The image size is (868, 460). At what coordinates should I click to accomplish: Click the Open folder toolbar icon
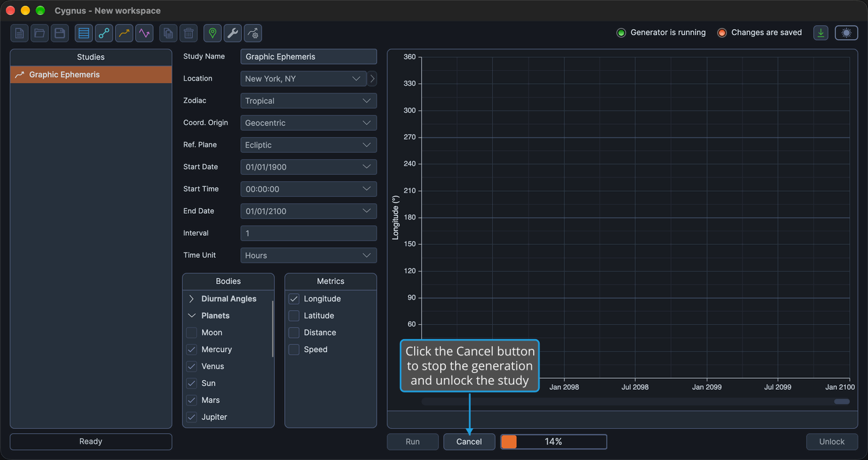(40, 33)
